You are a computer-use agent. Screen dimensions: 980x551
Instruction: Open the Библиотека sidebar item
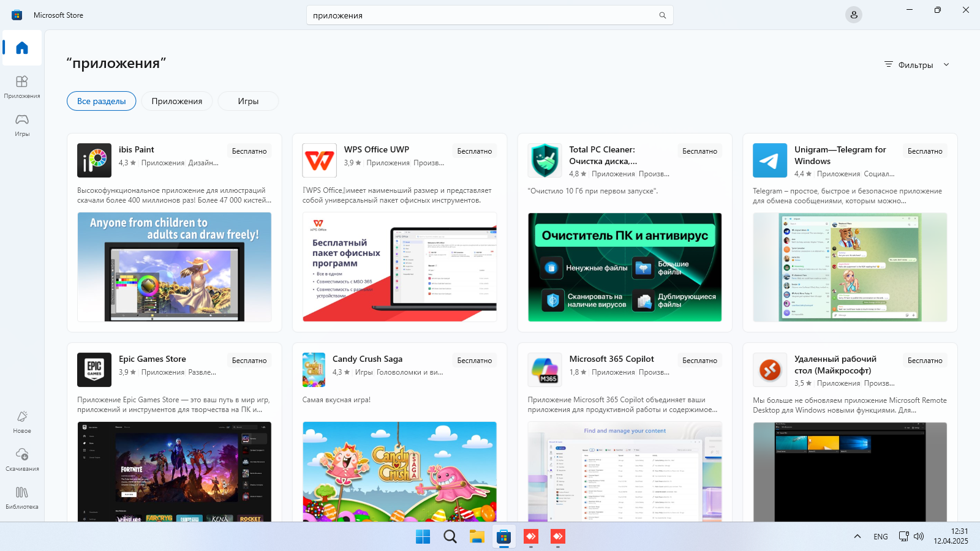tap(22, 498)
